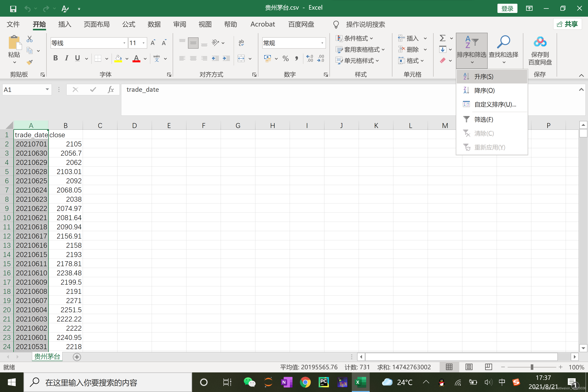This screenshot has height=392, width=588.
Task: Open PyCharm from the taskbar
Action: [324, 382]
